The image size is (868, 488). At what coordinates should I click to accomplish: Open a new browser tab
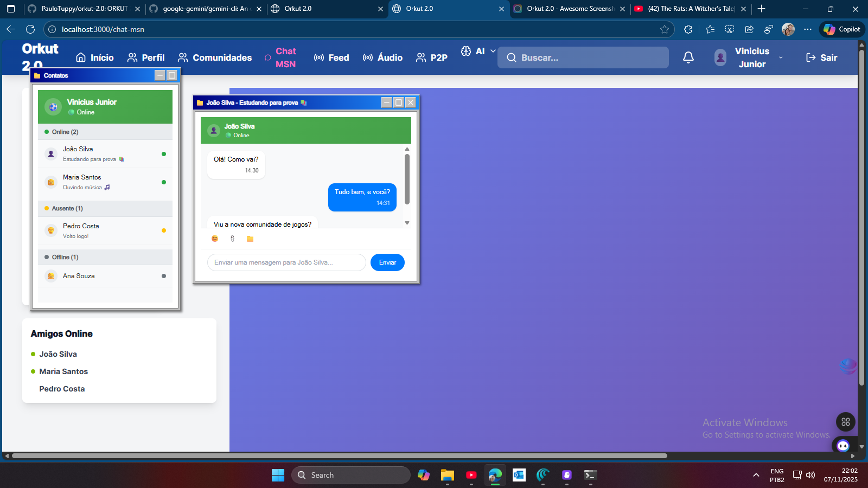(x=761, y=9)
